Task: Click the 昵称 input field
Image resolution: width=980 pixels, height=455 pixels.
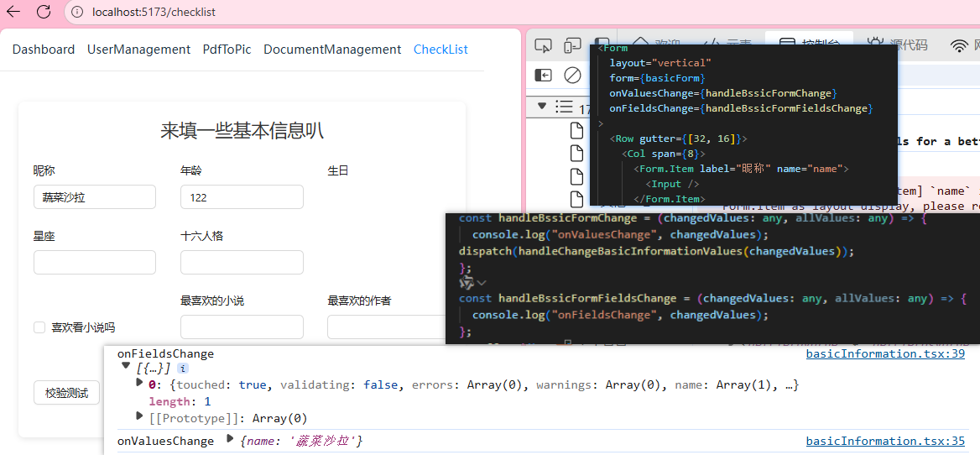Action: pos(95,197)
